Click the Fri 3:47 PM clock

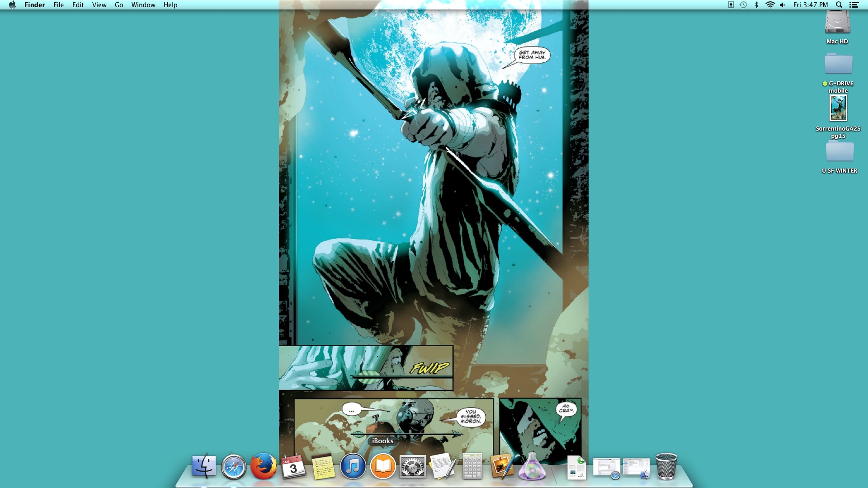click(x=811, y=5)
